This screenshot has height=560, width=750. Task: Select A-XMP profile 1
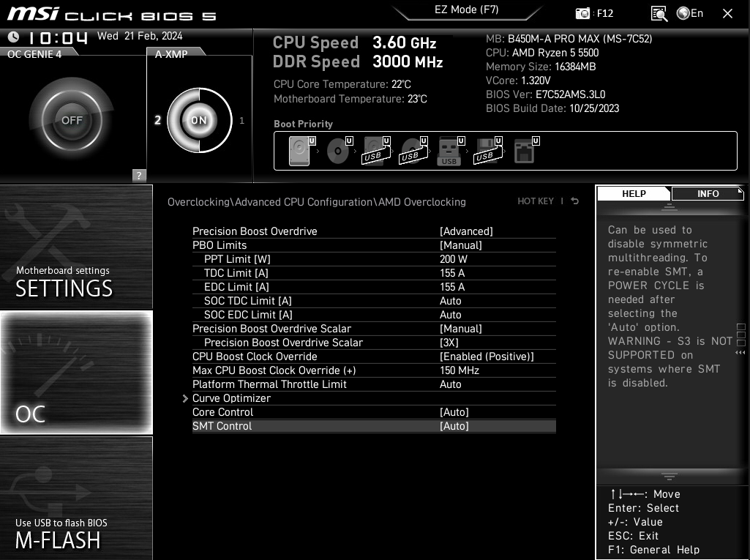point(241,121)
